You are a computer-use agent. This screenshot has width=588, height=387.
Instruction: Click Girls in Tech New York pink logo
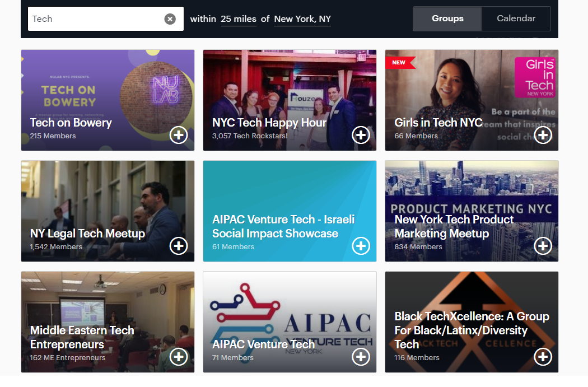pyautogui.click(x=534, y=77)
